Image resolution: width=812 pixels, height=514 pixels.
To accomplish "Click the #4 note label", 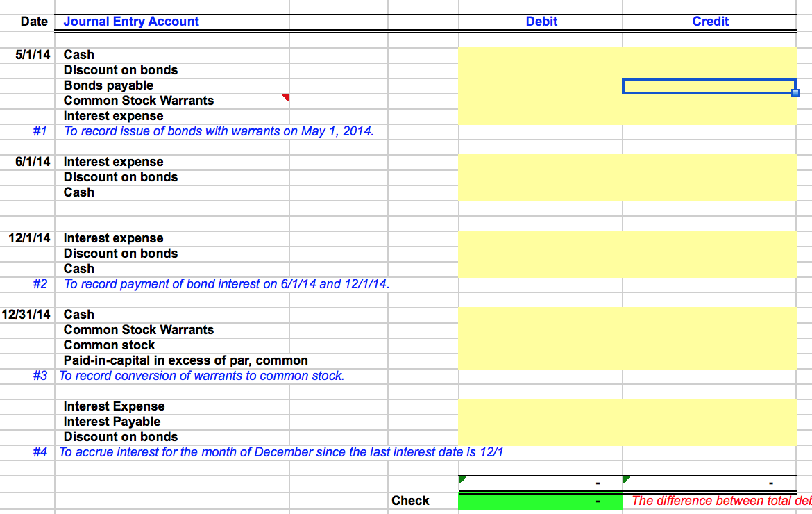I will pyautogui.click(x=40, y=452).
